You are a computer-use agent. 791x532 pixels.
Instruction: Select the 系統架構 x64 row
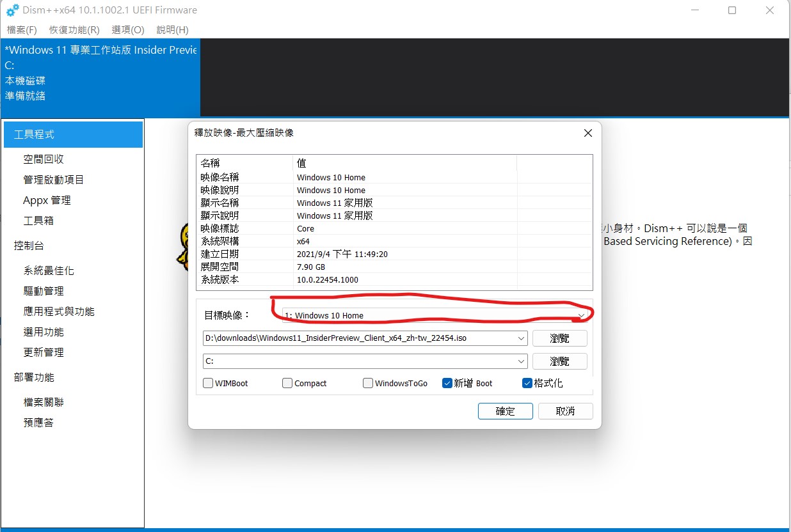[395, 241]
